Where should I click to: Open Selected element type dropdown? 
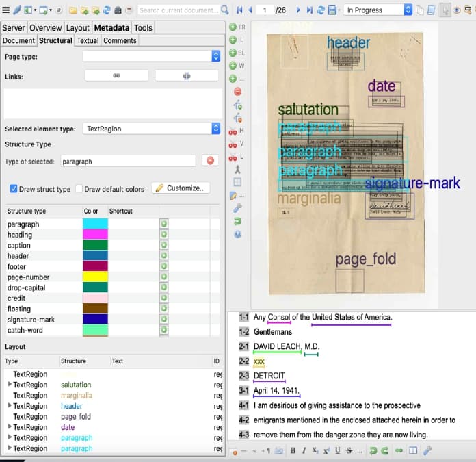pos(216,129)
